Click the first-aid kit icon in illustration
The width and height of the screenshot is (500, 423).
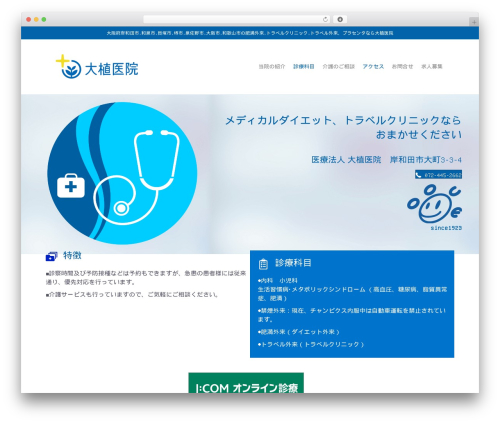(71, 186)
